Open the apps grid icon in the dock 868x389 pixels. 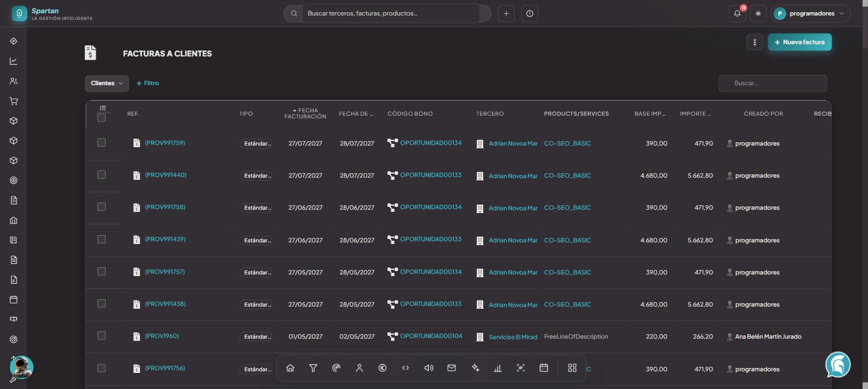point(572,368)
